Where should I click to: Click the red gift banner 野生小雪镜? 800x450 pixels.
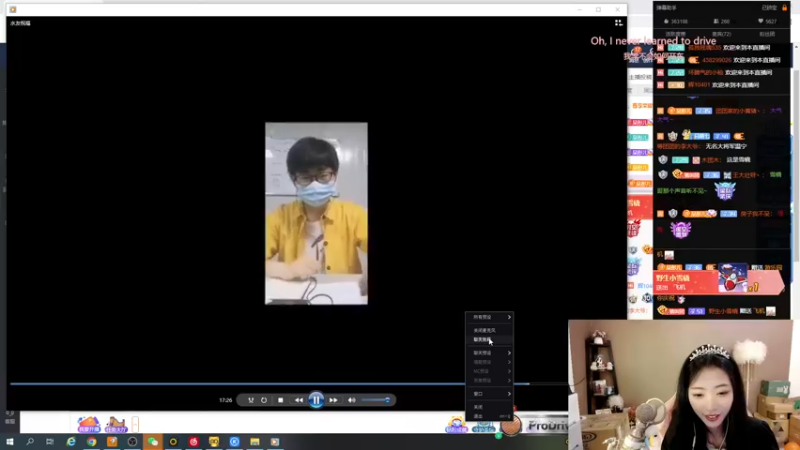(x=718, y=282)
